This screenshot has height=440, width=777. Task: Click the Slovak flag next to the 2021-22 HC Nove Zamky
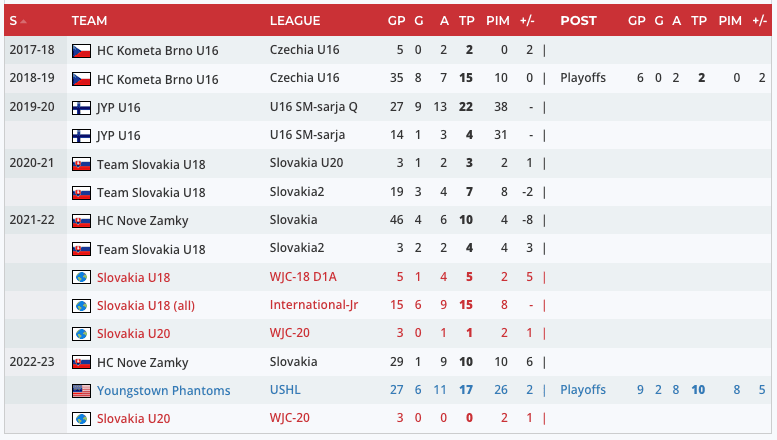(81, 221)
